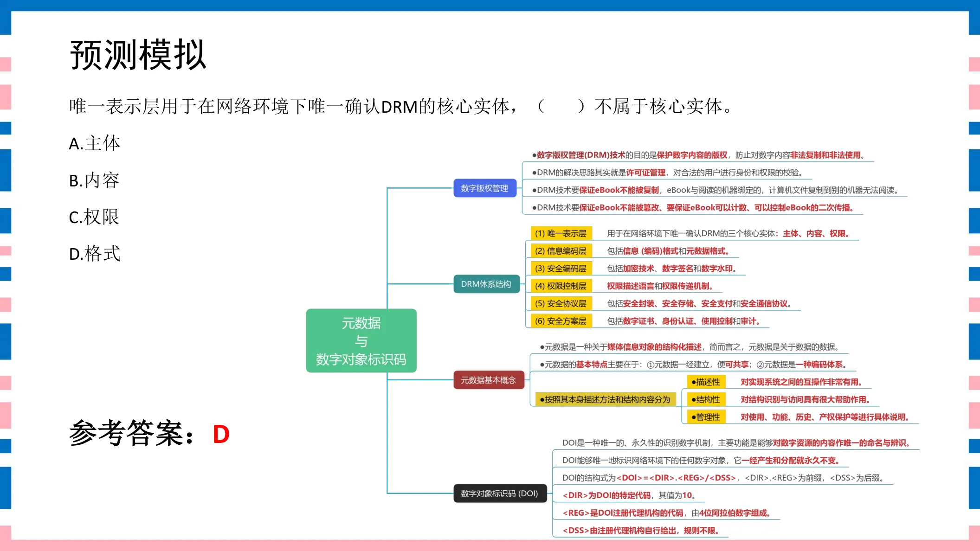Click the line <DSS>由注册代理机构自行给出
980x551 pixels.
(x=641, y=531)
